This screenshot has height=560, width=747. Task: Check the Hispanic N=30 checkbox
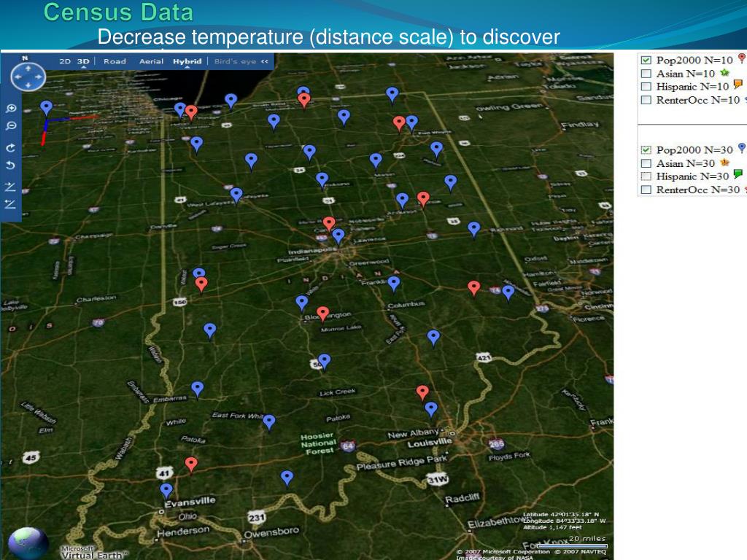(646, 176)
